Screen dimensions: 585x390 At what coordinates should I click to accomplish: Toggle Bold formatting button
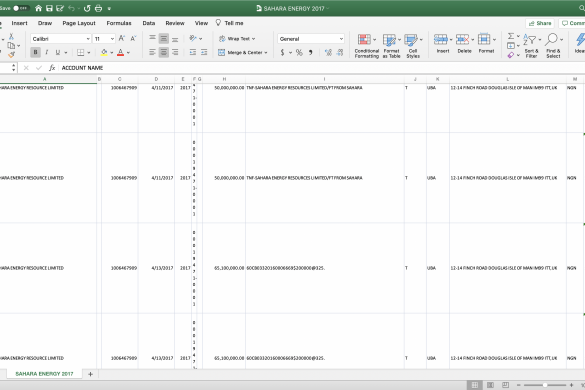click(x=35, y=52)
